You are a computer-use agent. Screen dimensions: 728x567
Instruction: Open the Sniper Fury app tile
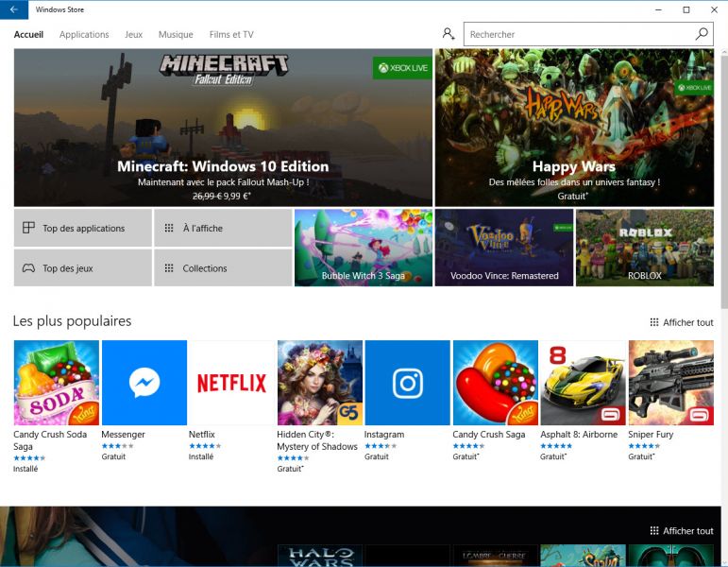(x=671, y=383)
